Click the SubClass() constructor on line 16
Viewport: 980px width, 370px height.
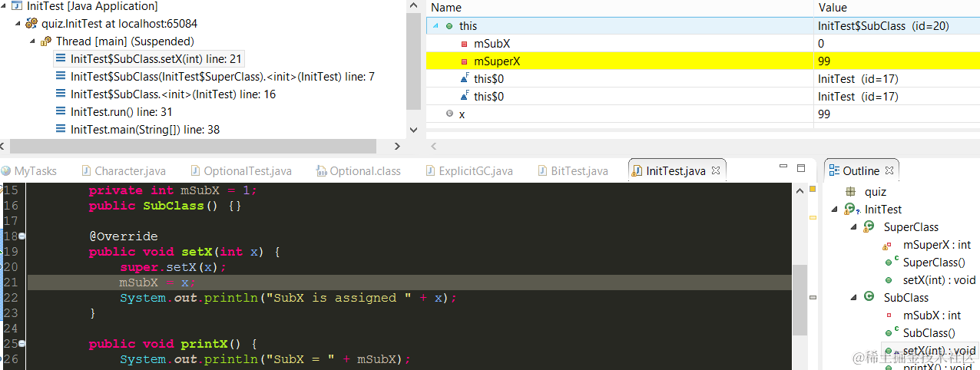click(165, 206)
